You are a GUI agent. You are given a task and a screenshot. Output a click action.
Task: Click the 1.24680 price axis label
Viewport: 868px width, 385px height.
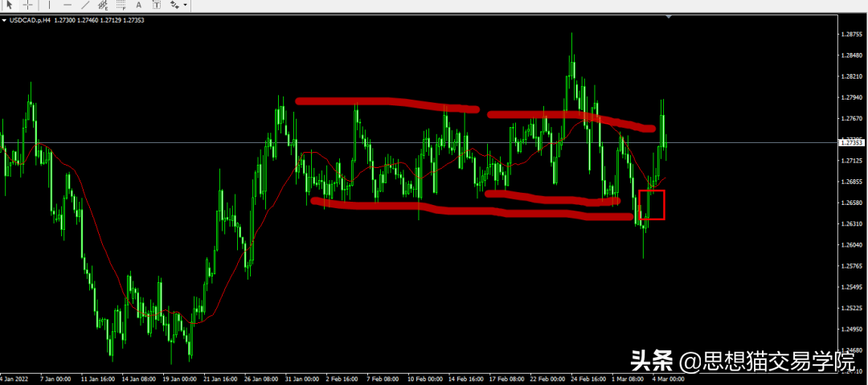pos(851,350)
